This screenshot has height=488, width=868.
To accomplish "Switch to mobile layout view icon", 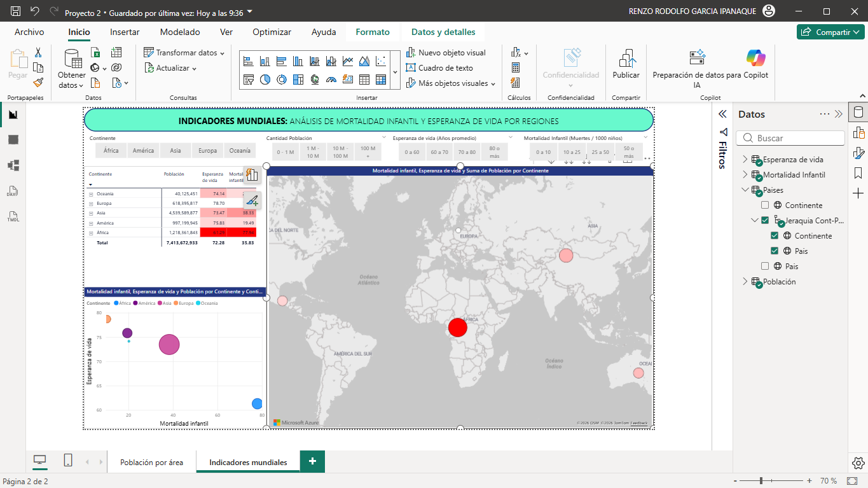I will click(68, 461).
